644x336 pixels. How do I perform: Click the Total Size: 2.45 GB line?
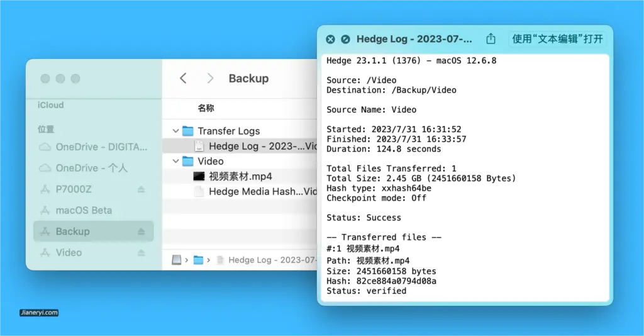point(421,178)
